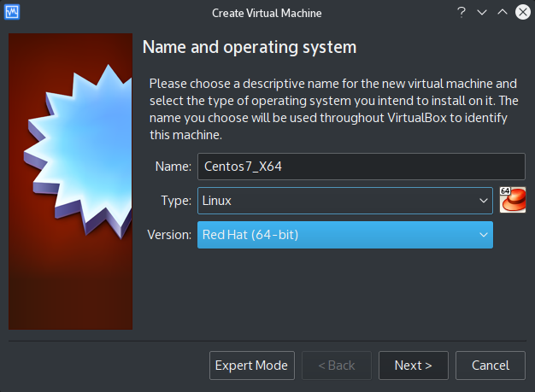
Task: Open the help question mark in title bar
Action: pos(462,13)
